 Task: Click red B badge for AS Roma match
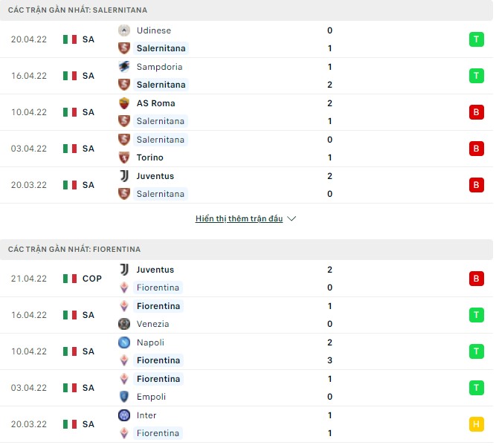coord(476,112)
